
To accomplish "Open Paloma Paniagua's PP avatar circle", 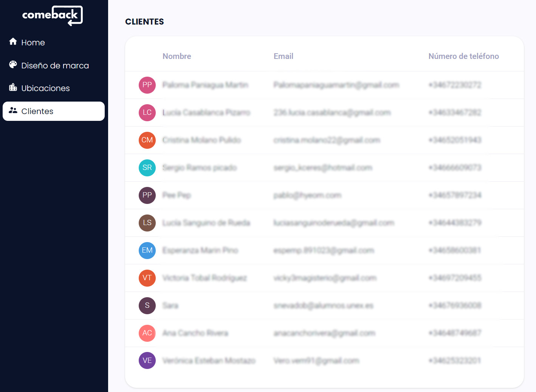I will tap(147, 85).
